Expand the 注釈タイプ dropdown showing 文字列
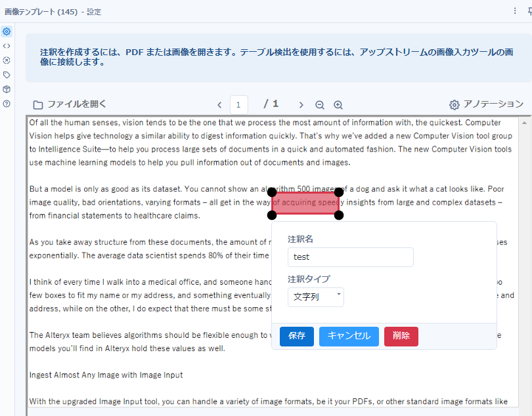Viewport: 532px width, 416px height. (x=316, y=297)
